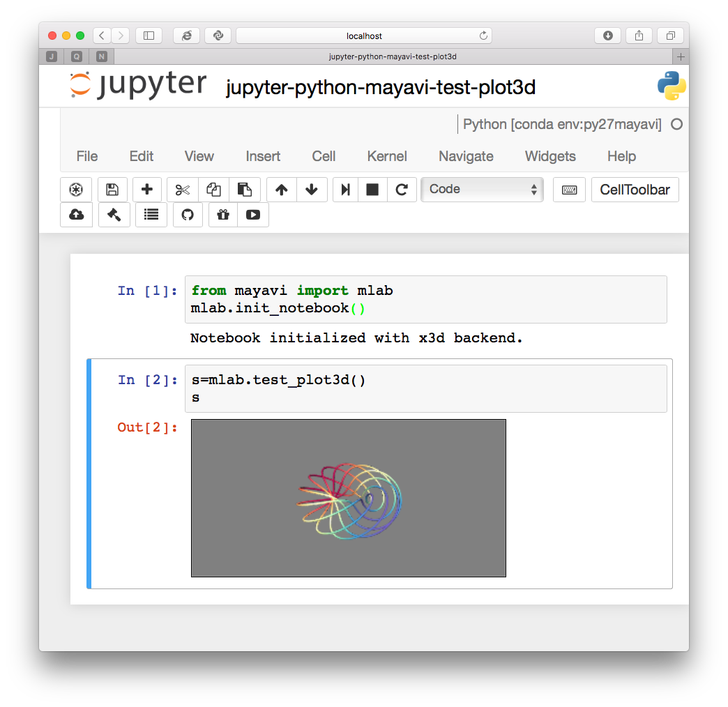
Task: Select the jupyter-python-mayavi-test-plot3d browser tab
Action: [393, 56]
